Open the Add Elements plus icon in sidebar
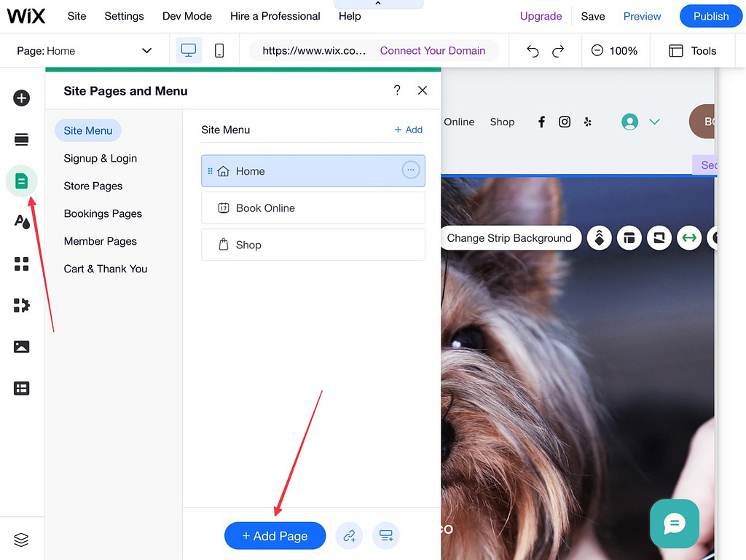Viewport: 746px width, 560px height. coord(21,98)
